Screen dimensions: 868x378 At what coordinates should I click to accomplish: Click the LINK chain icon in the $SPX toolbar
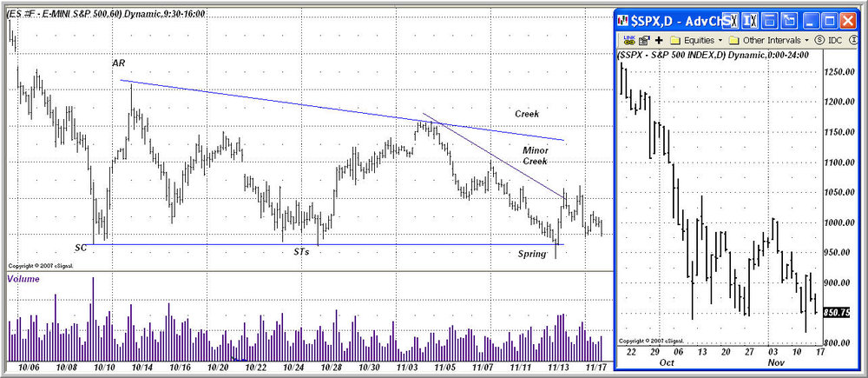[x=628, y=40]
